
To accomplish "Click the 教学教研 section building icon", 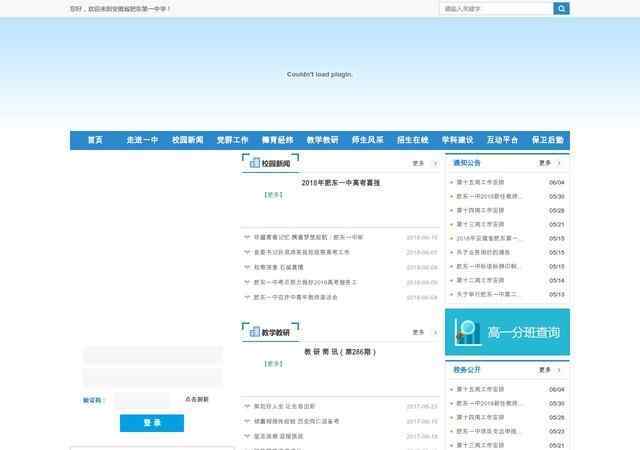I will 253,332.
